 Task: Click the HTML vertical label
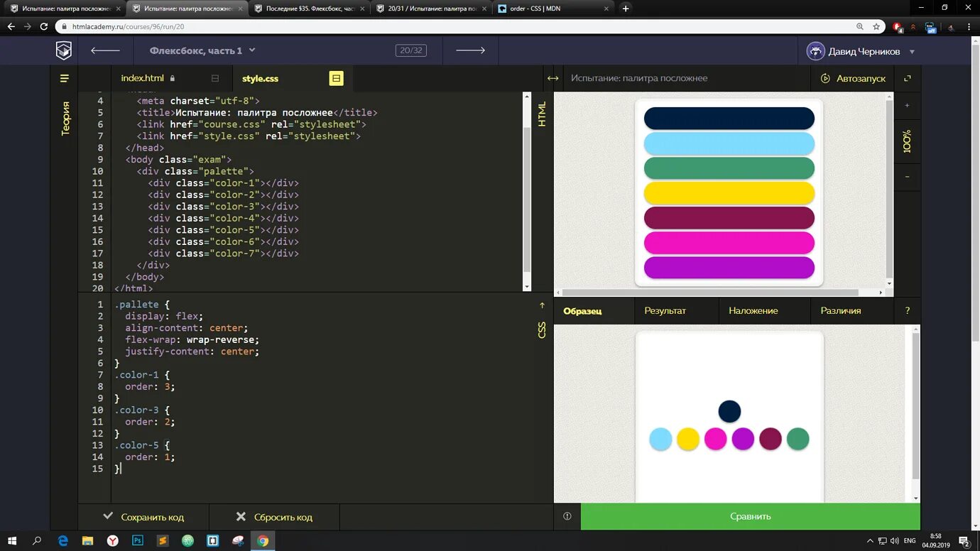point(542,114)
